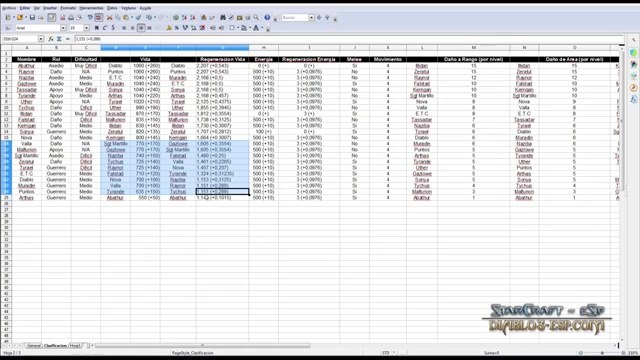Copy the selected cells icon
This screenshot has height=360, width=640.
[x=118, y=18]
